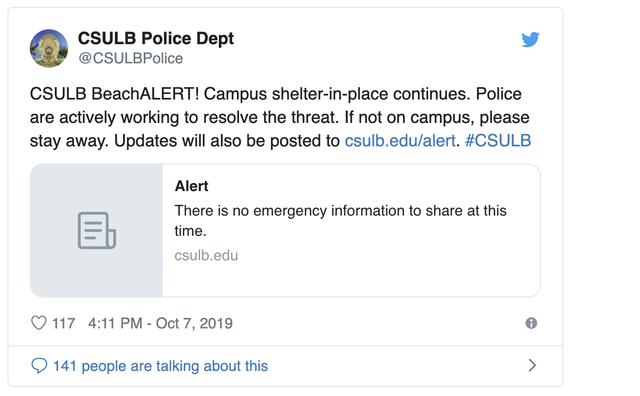This screenshot has height=396, width=640.
Task: Open the @CSULBPolice handle
Action: coord(131,58)
